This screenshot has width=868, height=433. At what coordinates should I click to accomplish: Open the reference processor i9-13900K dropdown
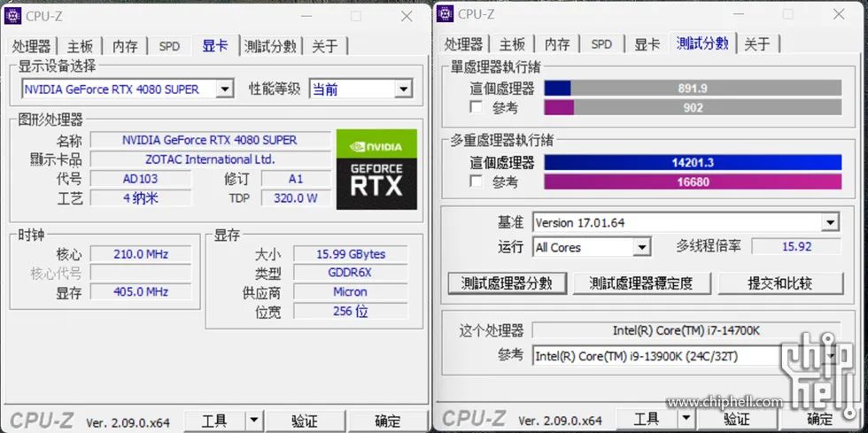pyautogui.click(x=831, y=356)
